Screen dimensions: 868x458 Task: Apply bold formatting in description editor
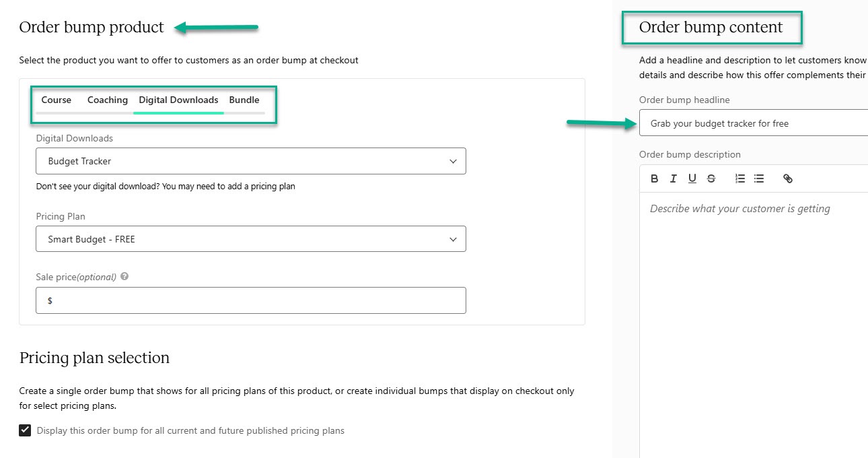tap(655, 178)
